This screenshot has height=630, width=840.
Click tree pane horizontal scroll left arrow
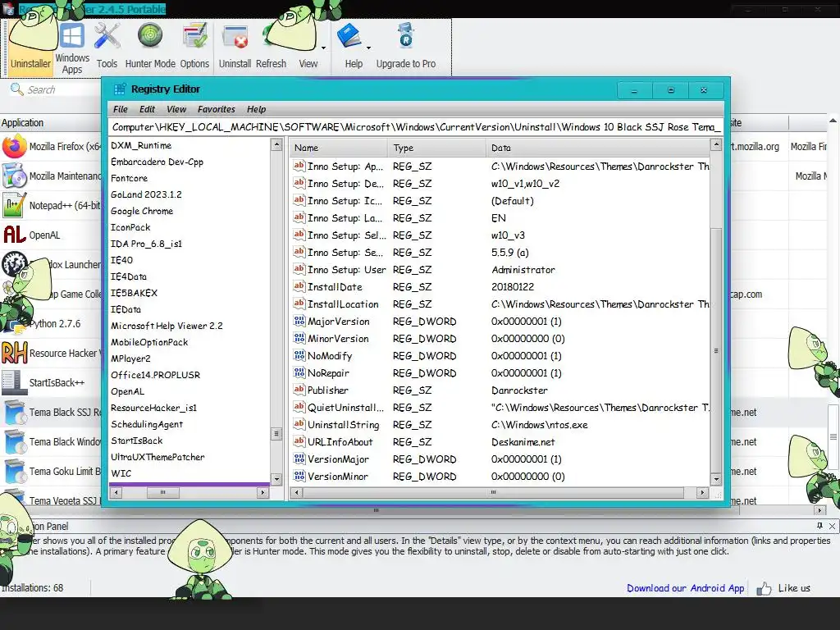pos(116,492)
